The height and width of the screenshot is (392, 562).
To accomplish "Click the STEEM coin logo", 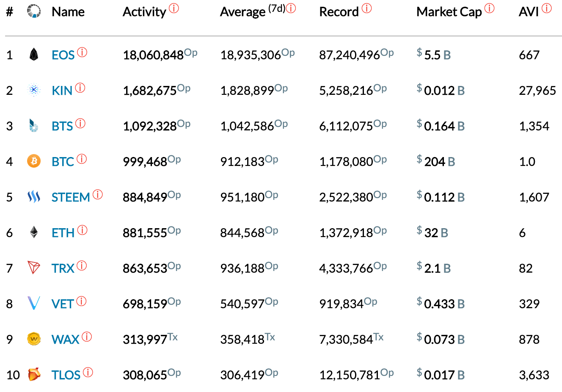I will tap(34, 197).
